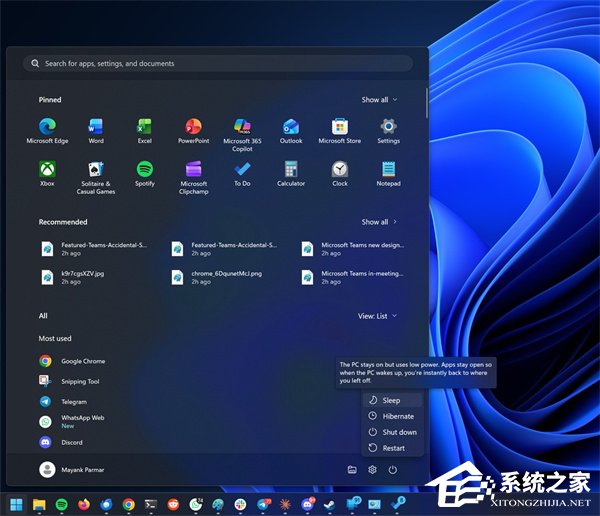Click the Windows Start button on taskbar
Image resolution: width=600 pixels, height=516 pixels.
click(x=16, y=505)
